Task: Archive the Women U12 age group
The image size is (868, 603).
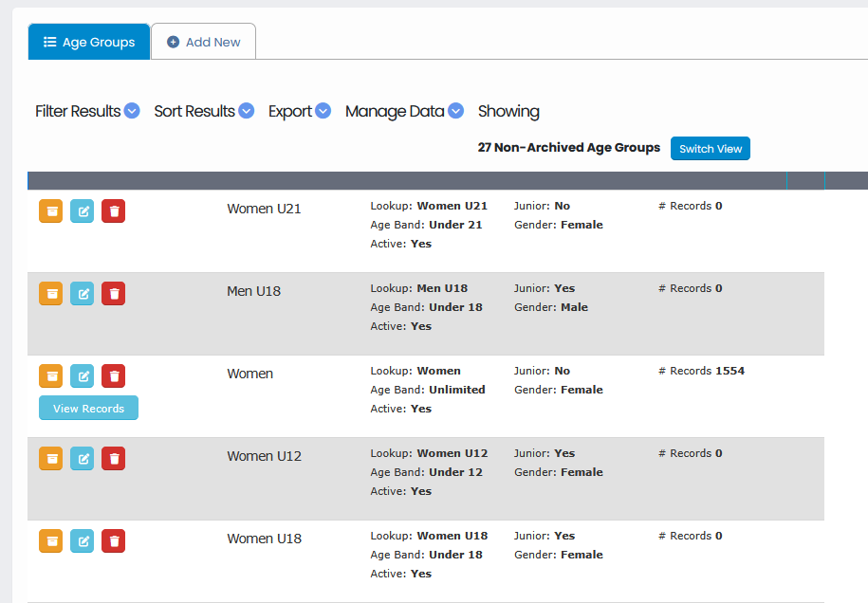Action: pyautogui.click(x=51, y=458)
